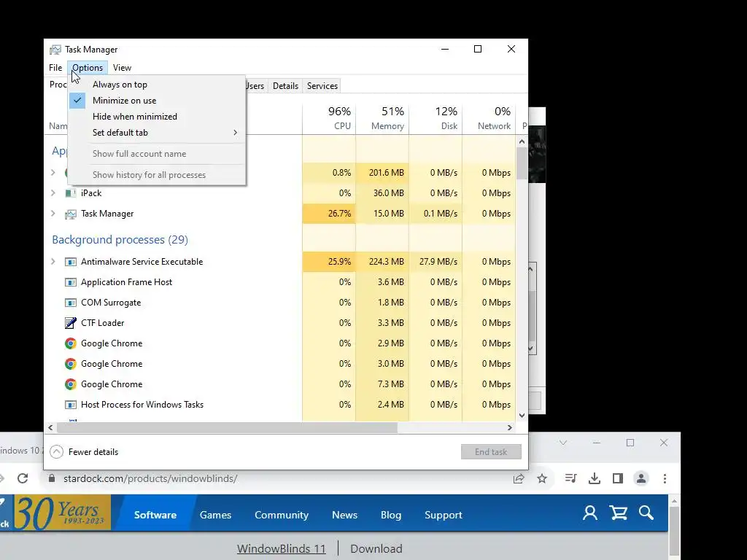
Task: Open the Software nav link on Stardock
Action: [x=155, y=515]
